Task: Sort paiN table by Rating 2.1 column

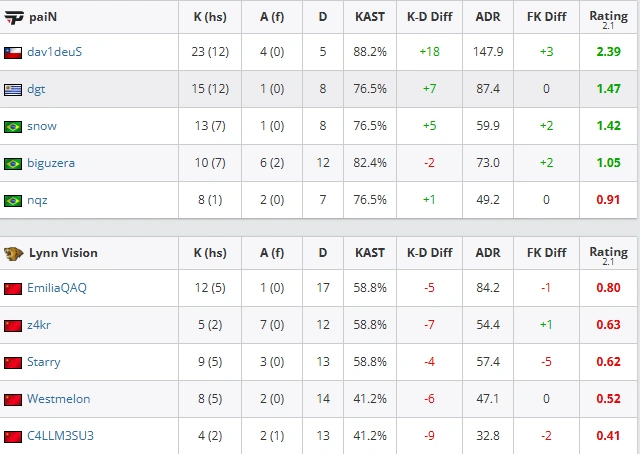Action: (x=608, y=19)
